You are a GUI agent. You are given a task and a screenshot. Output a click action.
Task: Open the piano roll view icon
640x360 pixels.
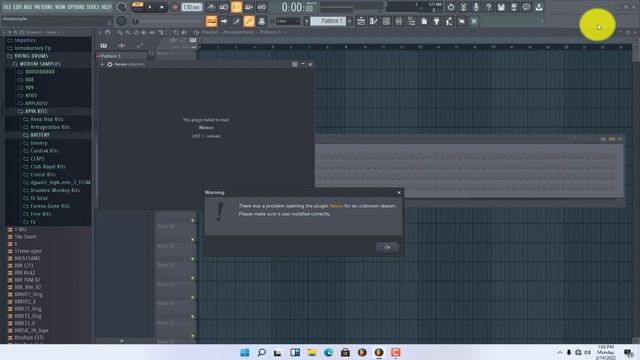click(x=373, y=21)
